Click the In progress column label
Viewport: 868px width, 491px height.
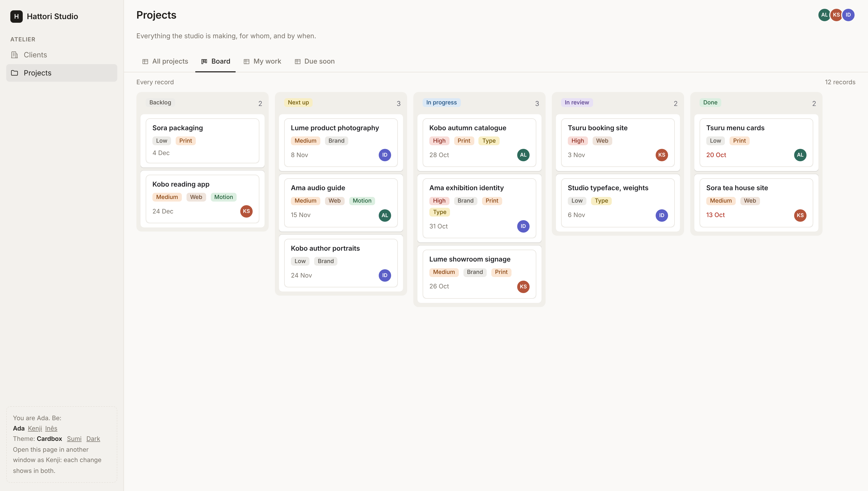click(441, 103)
